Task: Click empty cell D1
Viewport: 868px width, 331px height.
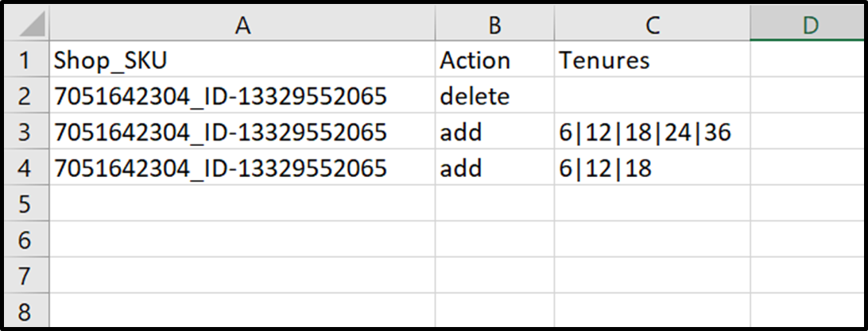Action: point(808,60)
